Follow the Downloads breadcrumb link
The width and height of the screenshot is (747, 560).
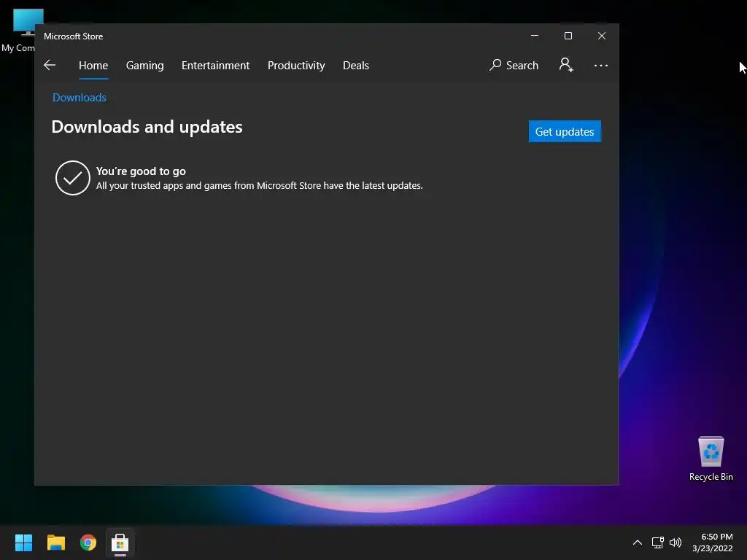point(80,98)
